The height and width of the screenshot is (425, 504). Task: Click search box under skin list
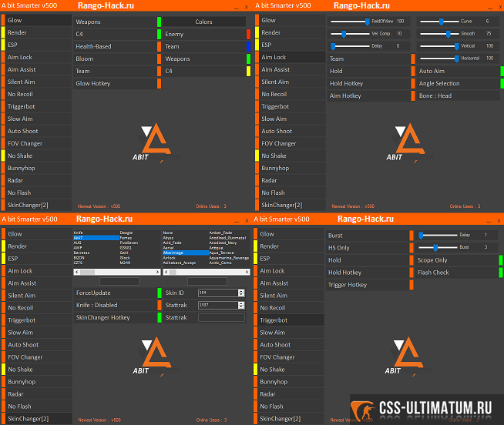pos(207,282)
